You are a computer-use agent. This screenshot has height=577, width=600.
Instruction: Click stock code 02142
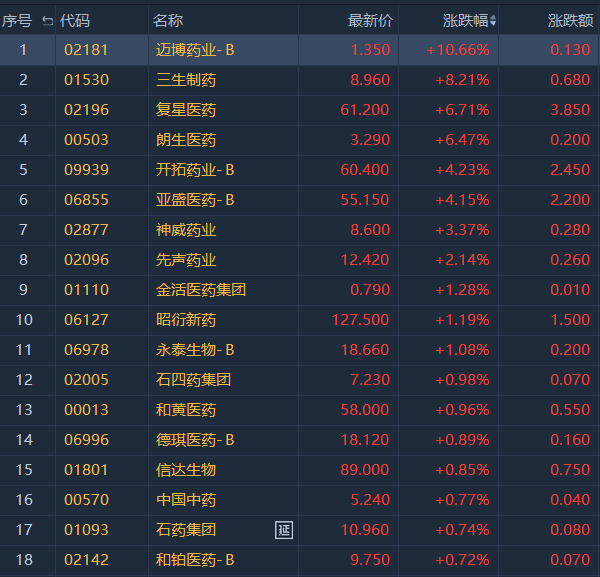pos(86,560)
